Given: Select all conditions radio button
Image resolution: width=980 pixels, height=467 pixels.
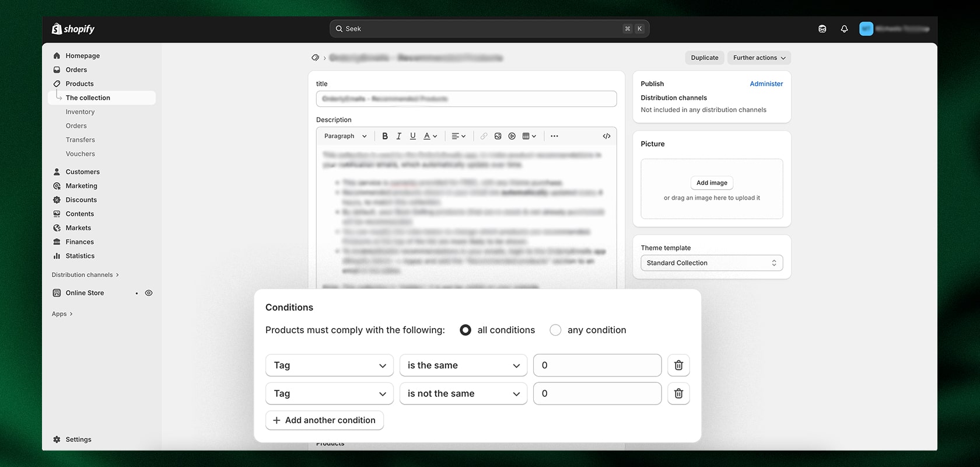Looking at the screenshot, I should 466,330.
